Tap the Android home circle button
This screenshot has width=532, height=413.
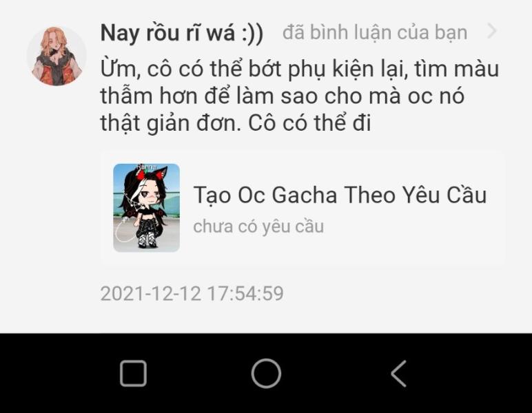tap(266, 373)
